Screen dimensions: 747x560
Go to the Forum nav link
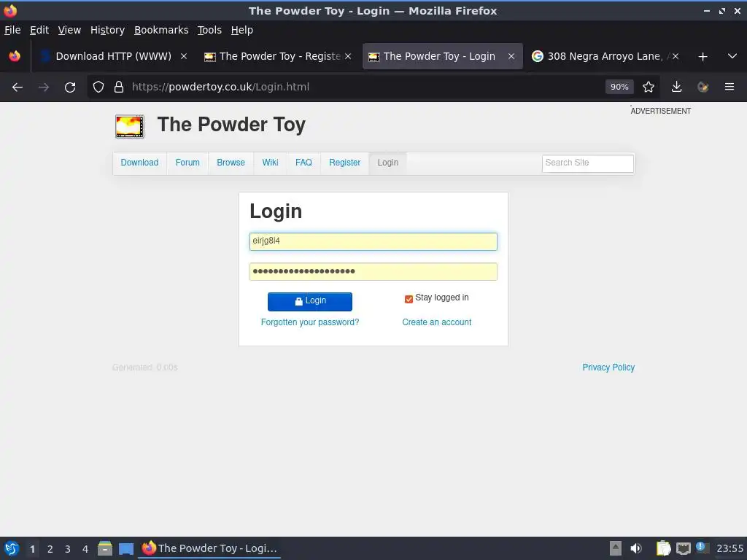187,163
